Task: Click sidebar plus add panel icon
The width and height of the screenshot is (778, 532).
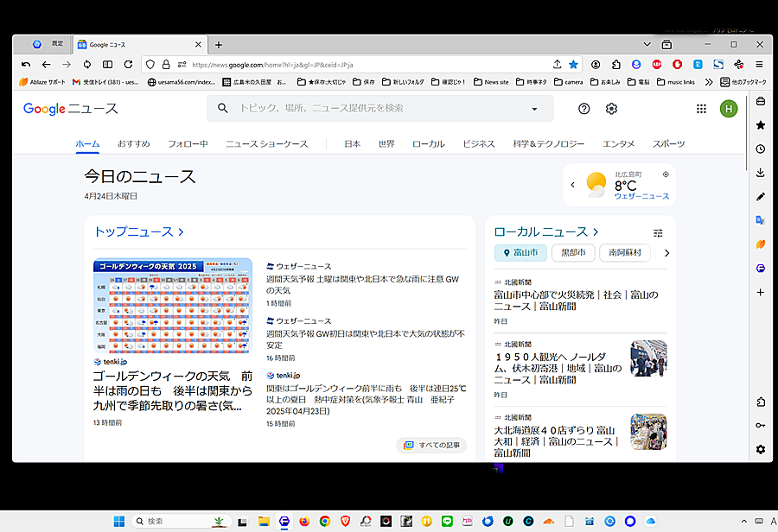Action: tap(761, 293)
